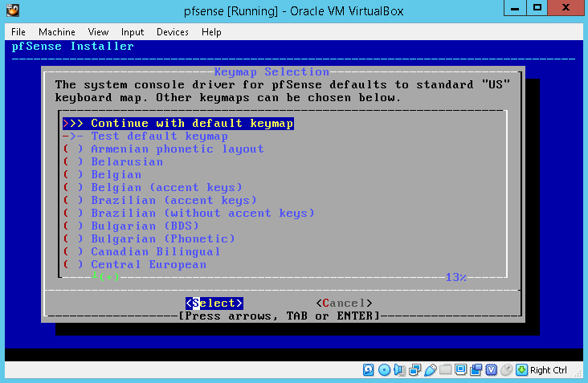
Task: Open the network adapters status icon
Action: click(x=414, y=370)
